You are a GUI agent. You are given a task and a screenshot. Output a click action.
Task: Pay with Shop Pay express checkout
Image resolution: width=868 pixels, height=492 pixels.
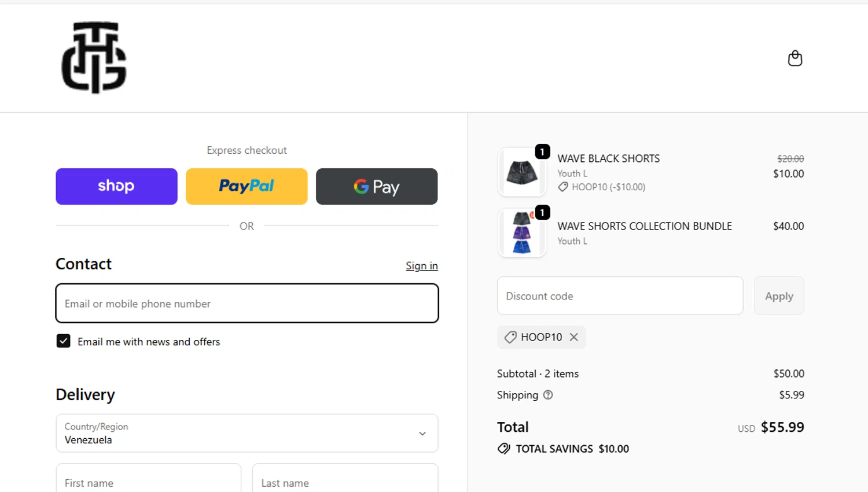tap(116, 186)
